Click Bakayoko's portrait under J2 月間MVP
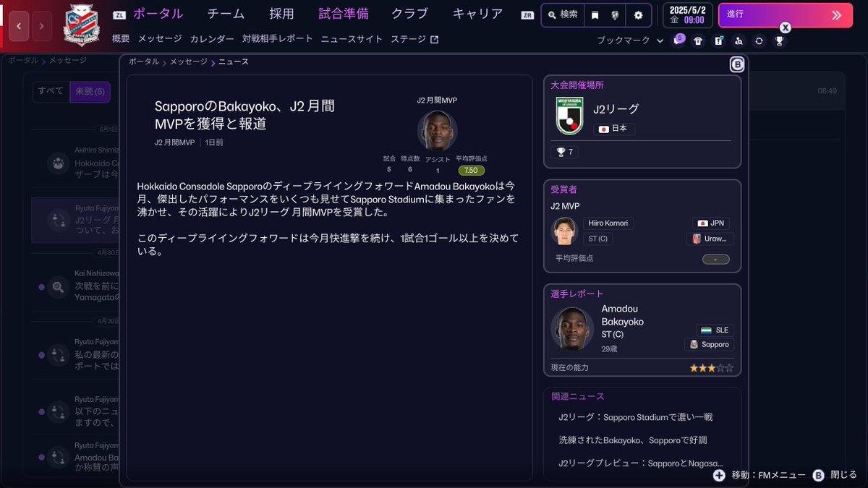 pyautogui.click(x=437, y=130)
